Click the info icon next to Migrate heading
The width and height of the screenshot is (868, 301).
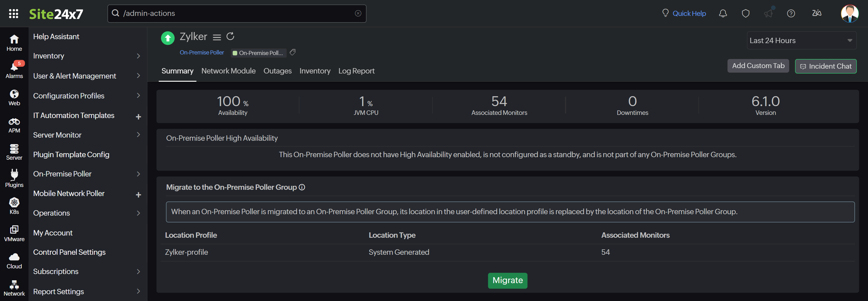point(302,187)
